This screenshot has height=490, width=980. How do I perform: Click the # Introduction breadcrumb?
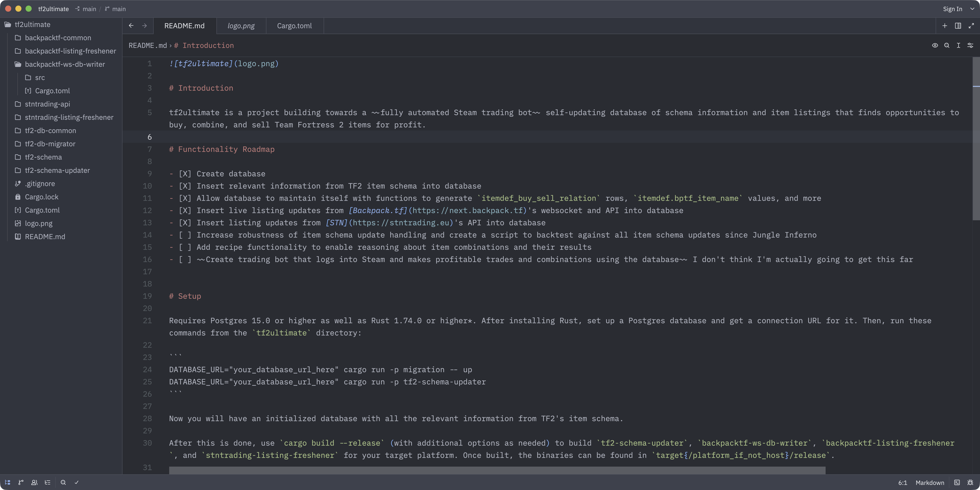coord(204,45)
